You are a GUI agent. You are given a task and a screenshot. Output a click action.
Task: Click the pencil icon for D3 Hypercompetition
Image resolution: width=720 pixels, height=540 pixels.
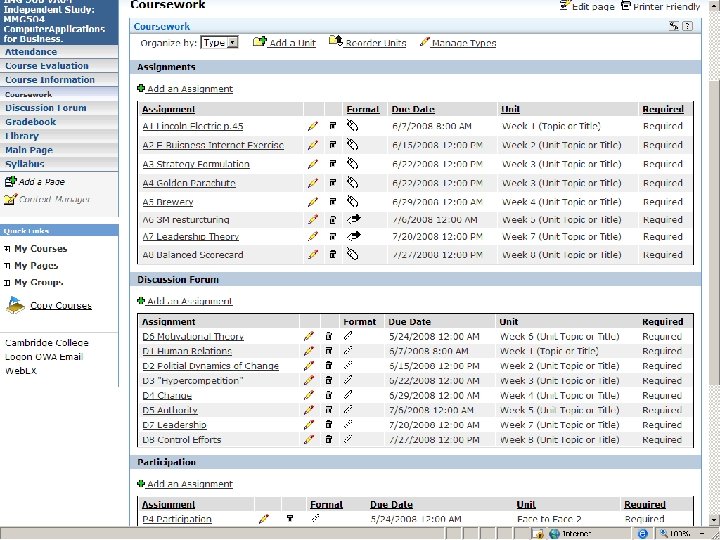click(x=309, y=381)
